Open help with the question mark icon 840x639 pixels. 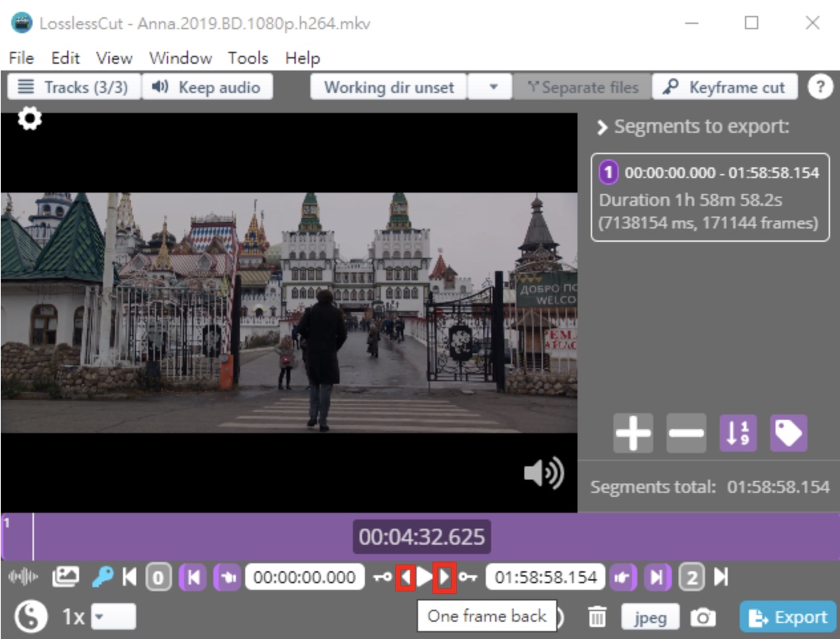(820, 86)
